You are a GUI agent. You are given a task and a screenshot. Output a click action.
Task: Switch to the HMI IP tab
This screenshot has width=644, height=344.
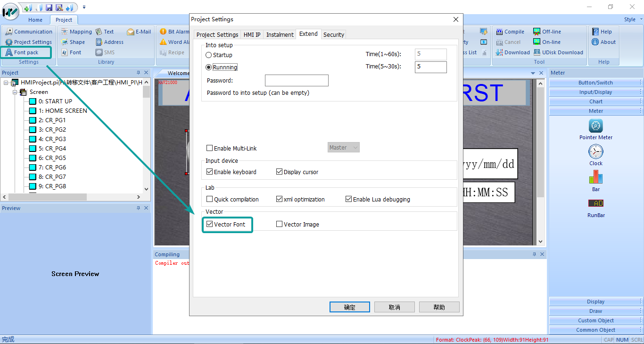click(x=252, y=34)
